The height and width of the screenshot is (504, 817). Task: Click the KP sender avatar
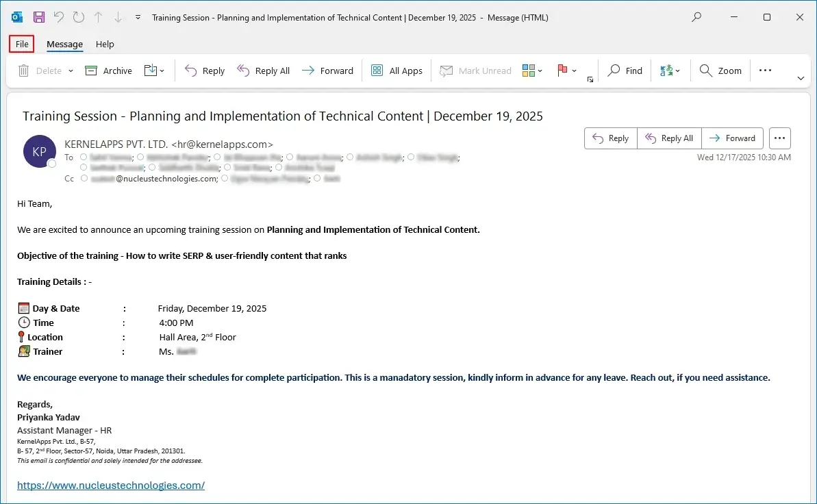click(x=40, y=151)
